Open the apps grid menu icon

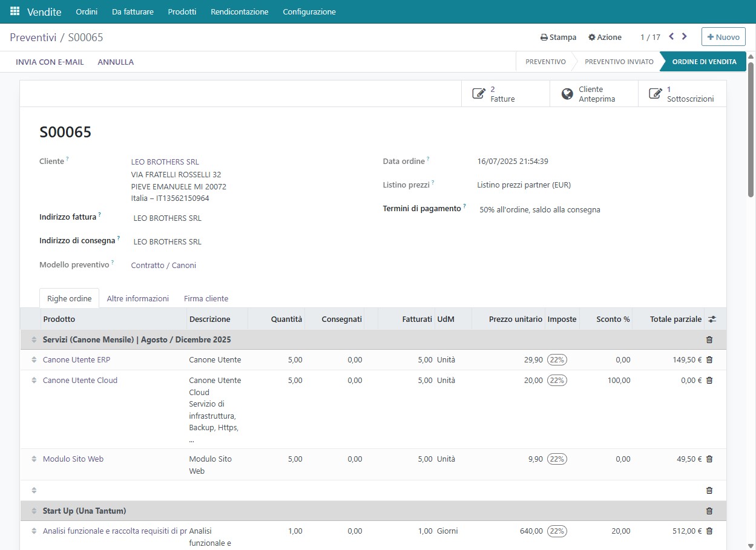tap(15, 11)
